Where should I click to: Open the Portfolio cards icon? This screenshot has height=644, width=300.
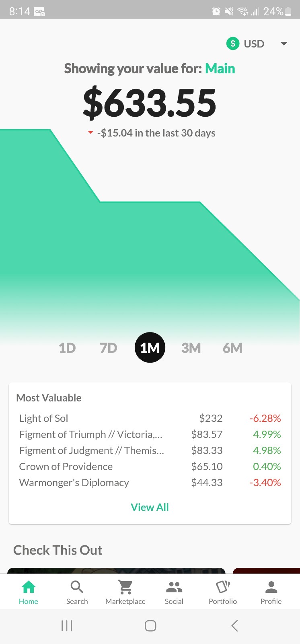223,587
